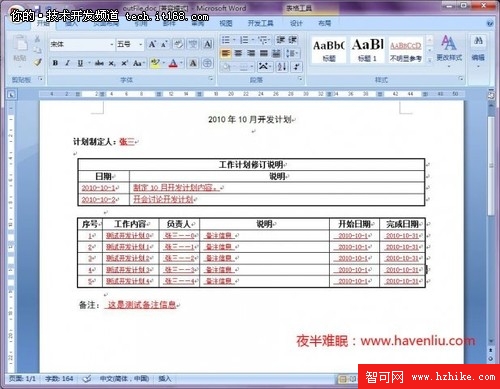Click the Asian Layout icon
This screenshot has height=389, width=500.
click(x=264, y=67)
